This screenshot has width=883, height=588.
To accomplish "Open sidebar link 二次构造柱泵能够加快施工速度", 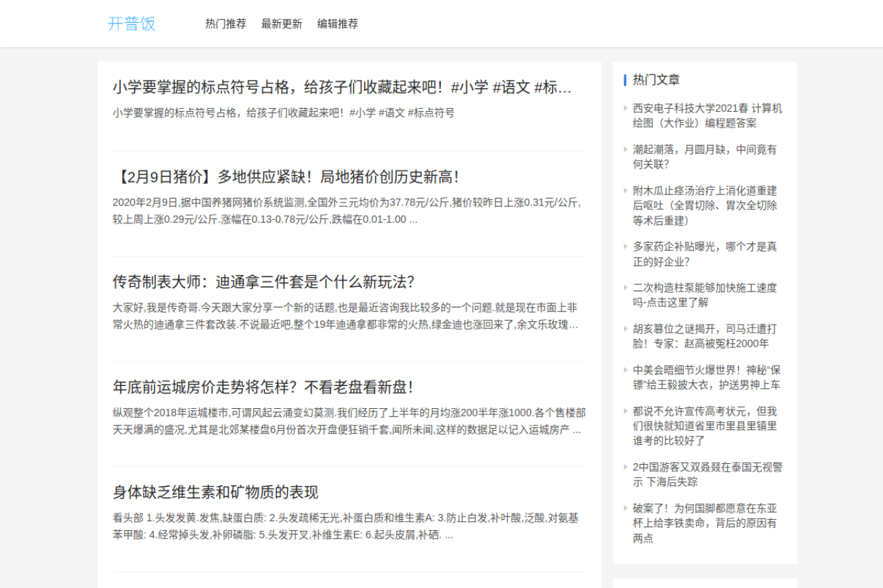I will point(704,295).
